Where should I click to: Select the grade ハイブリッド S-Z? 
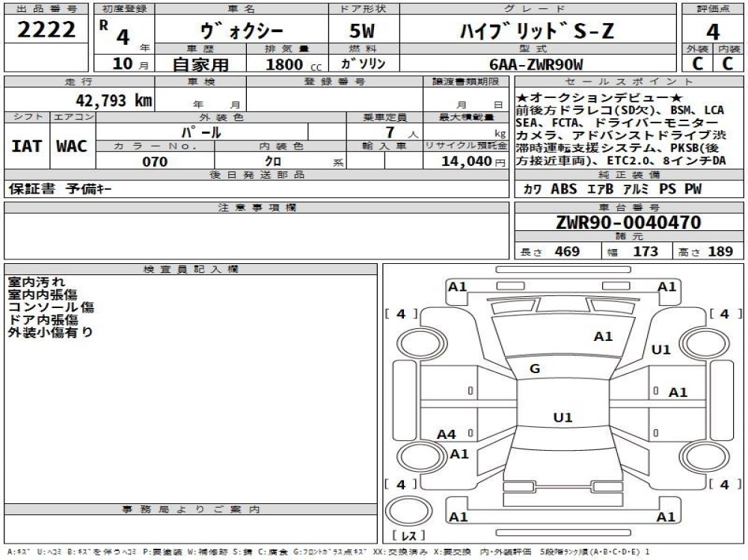[536, 31]
